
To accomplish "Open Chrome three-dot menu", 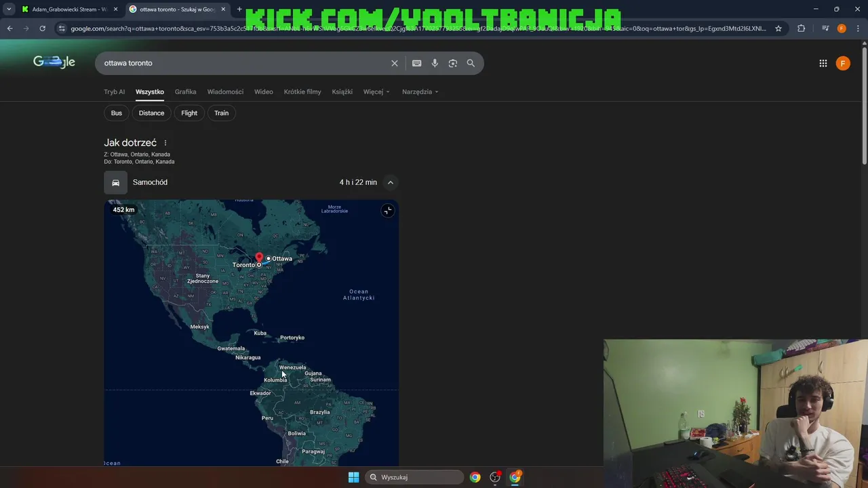I will tap(858, 28).
